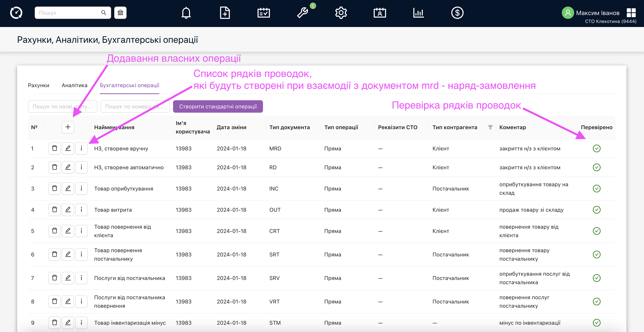Screen dimensions: 644x332
Task: Click the plus button to add operation
Action: 68,127
